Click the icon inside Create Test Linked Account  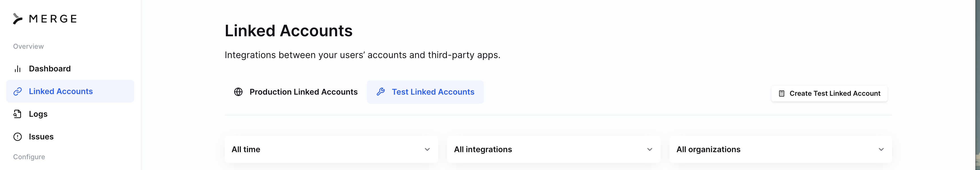coord(781,93)
